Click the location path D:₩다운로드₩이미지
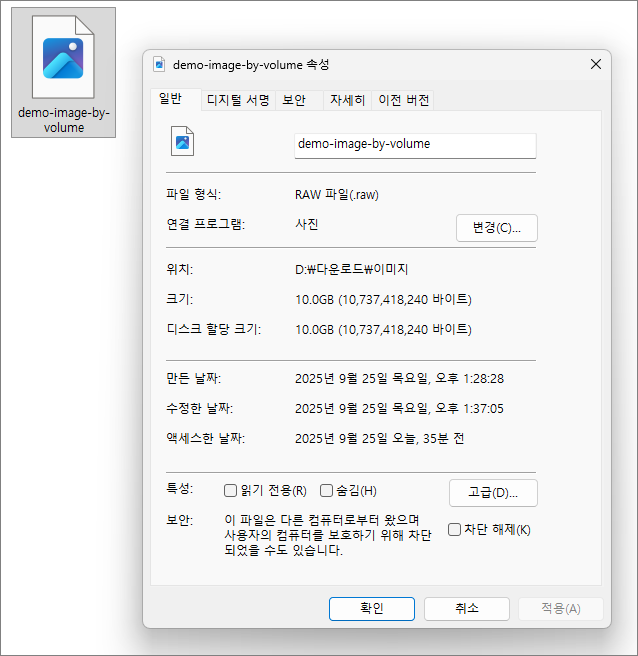The width and height of the screenshot is (638, 656). coord(352,269)
